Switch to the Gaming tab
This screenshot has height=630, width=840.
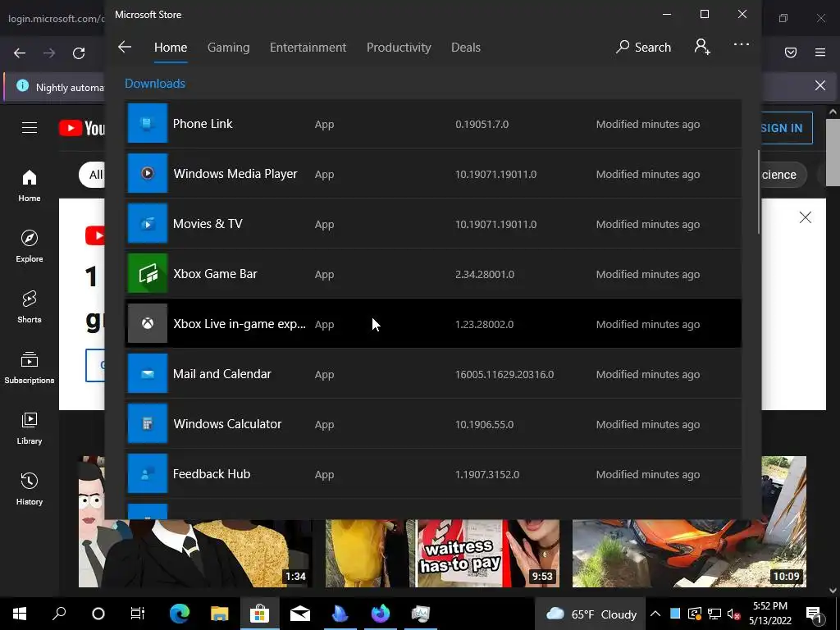(228, 47)
